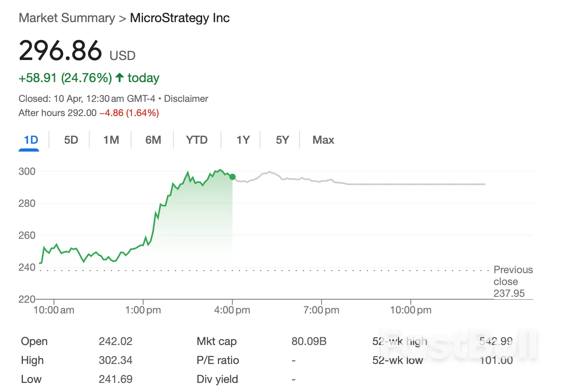Image resolution: width=570 pixels, height=392 pixels.
Task: Click the current price 296.86
Action: click(x=60, y=50)
